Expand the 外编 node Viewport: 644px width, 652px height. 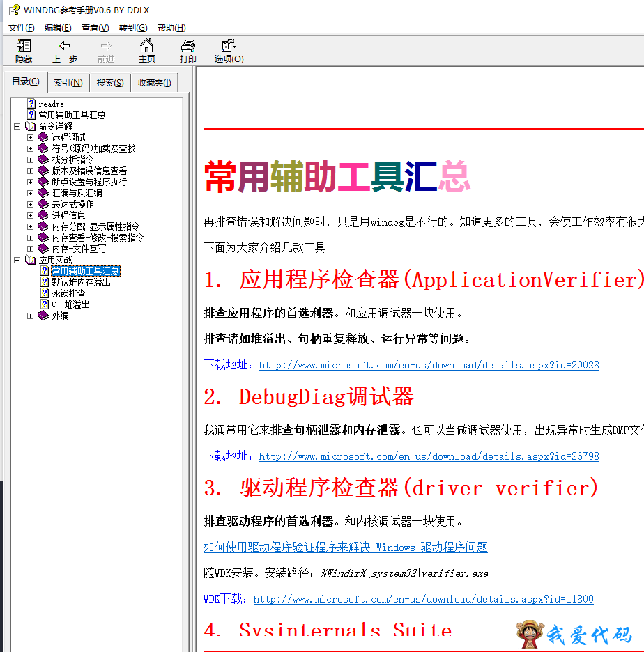pyautogui.click(x=31, y=316)
